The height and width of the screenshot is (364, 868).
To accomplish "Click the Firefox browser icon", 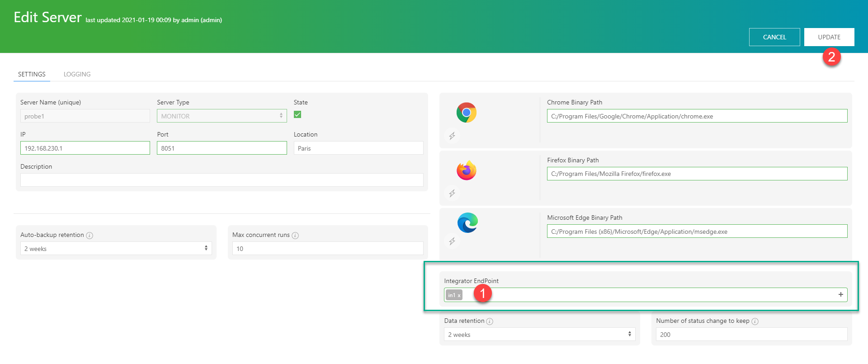I will point(466,170).
